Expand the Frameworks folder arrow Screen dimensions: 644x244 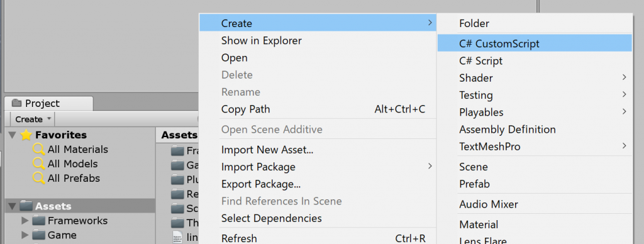click(x=25, y=221)
